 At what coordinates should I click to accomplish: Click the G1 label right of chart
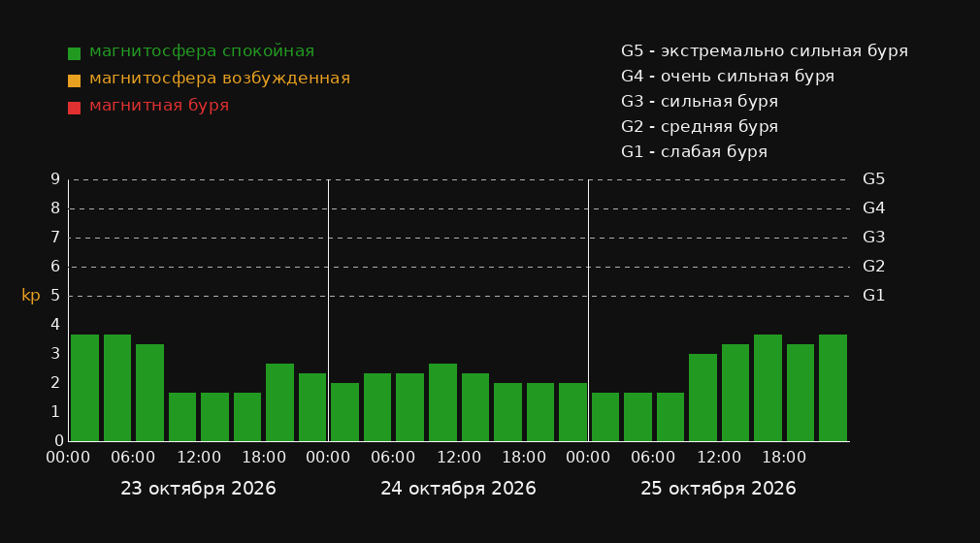pyautogui.click(x=873, y=296)
